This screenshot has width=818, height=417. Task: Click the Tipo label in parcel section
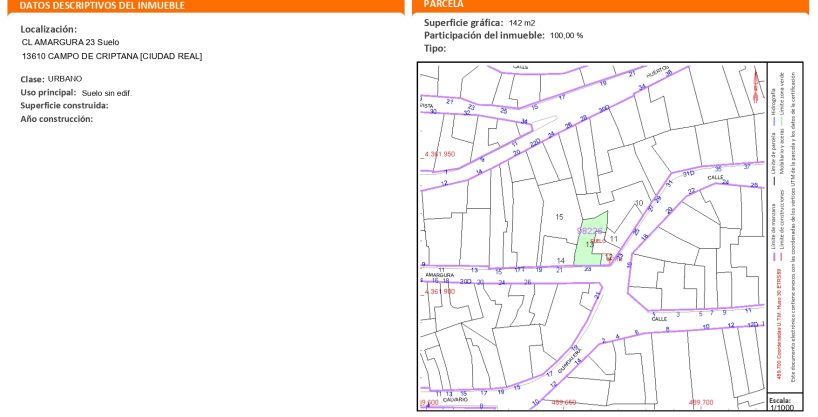point(435,48)
